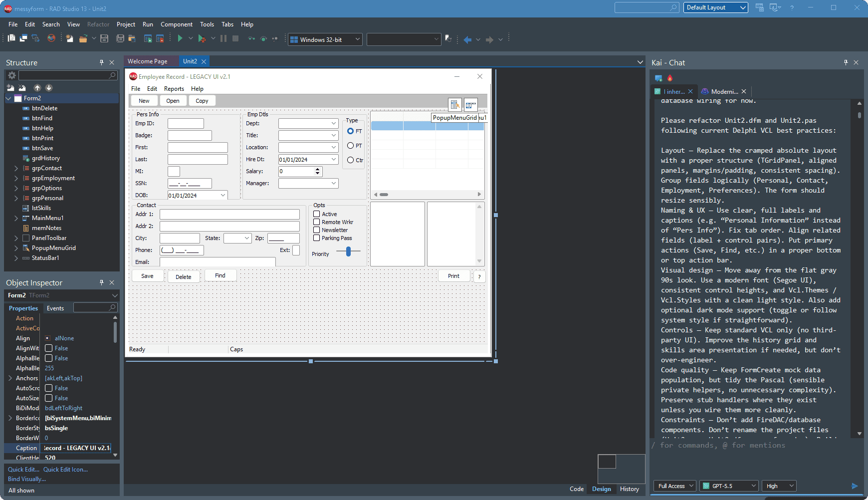
Task: Open the Windows 32-bit platform dropdown
Action: 325,39
